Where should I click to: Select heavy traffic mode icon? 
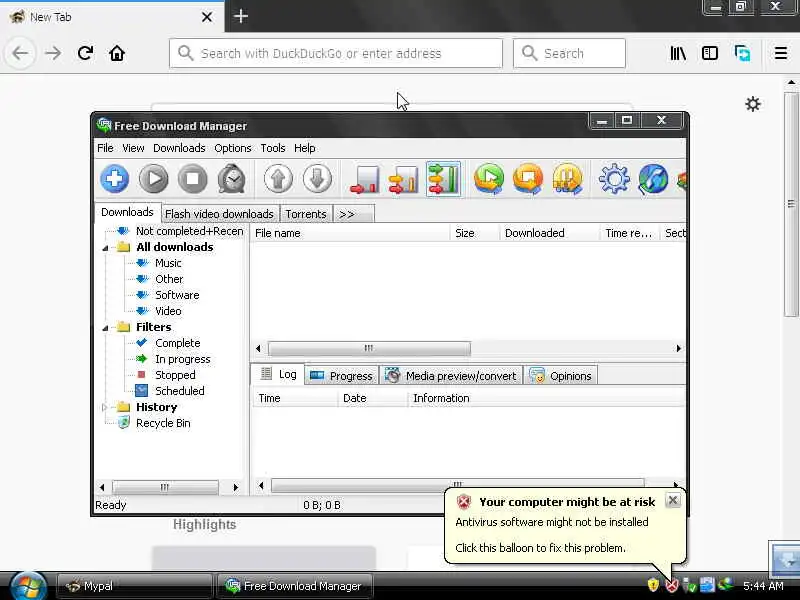(442, 179)
